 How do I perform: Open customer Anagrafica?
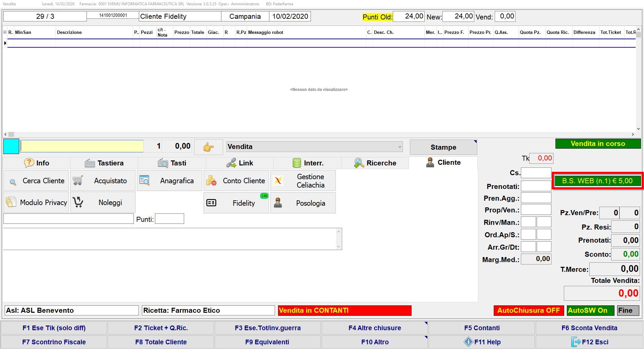(169, 181)
